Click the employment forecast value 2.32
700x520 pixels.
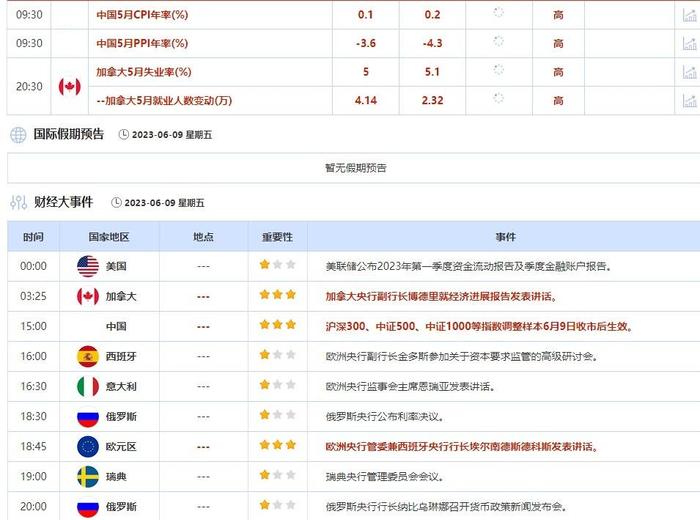pos(432,100)
